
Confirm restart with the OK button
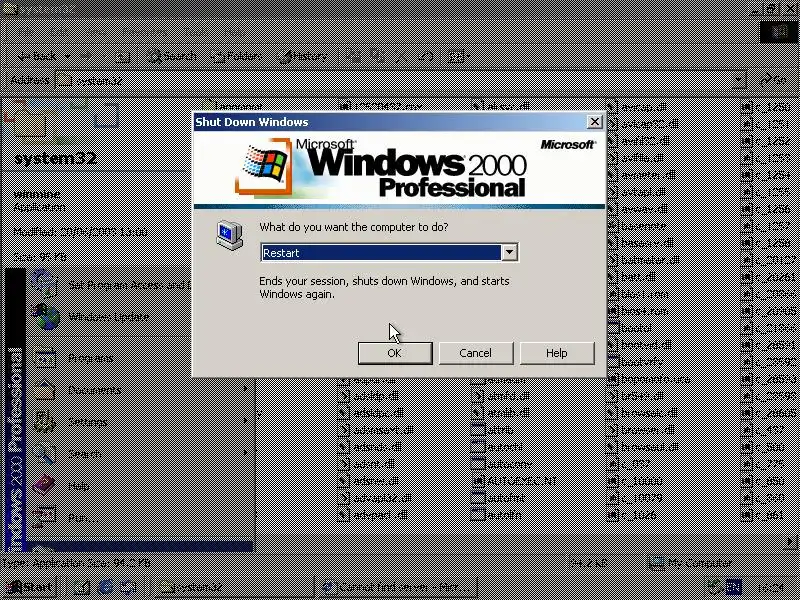tap(395, 353)
